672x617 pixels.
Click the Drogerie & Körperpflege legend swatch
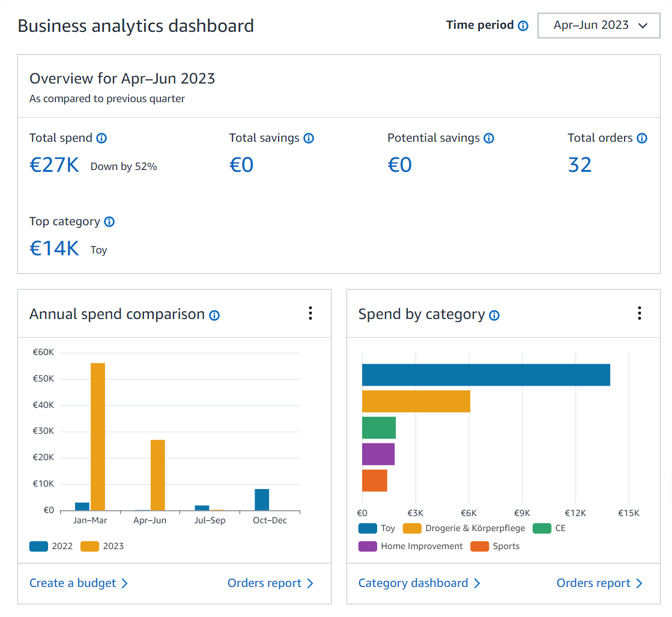(412, 529)
